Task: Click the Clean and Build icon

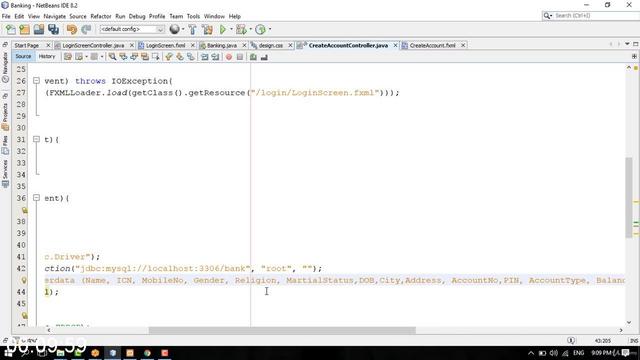Action: pos(207,29)
